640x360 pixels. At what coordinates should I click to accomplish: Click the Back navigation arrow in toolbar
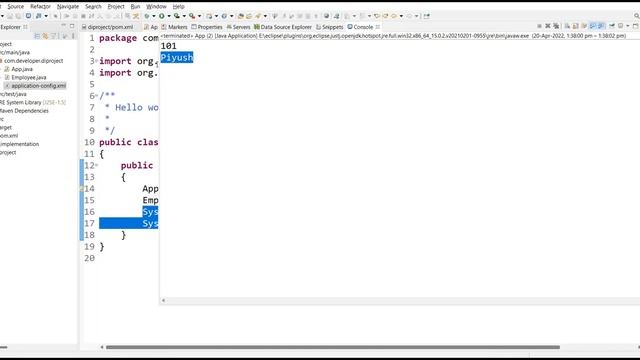click(x=393, y=16)
